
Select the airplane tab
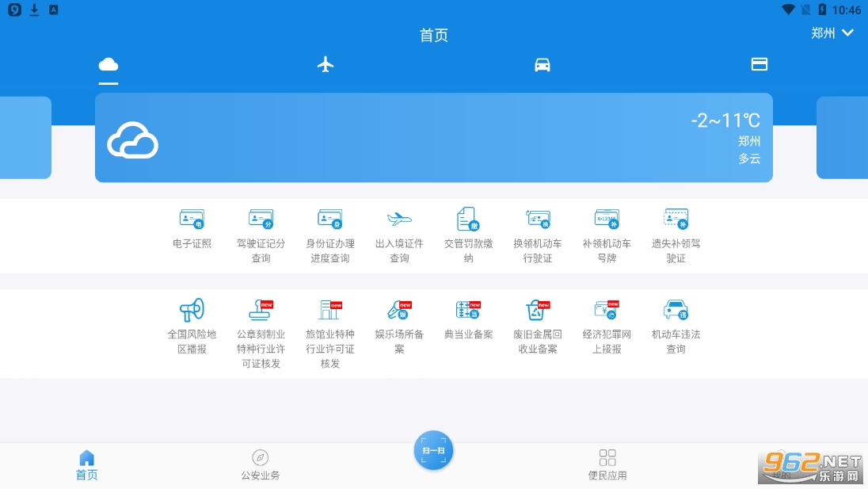[325, 65]
